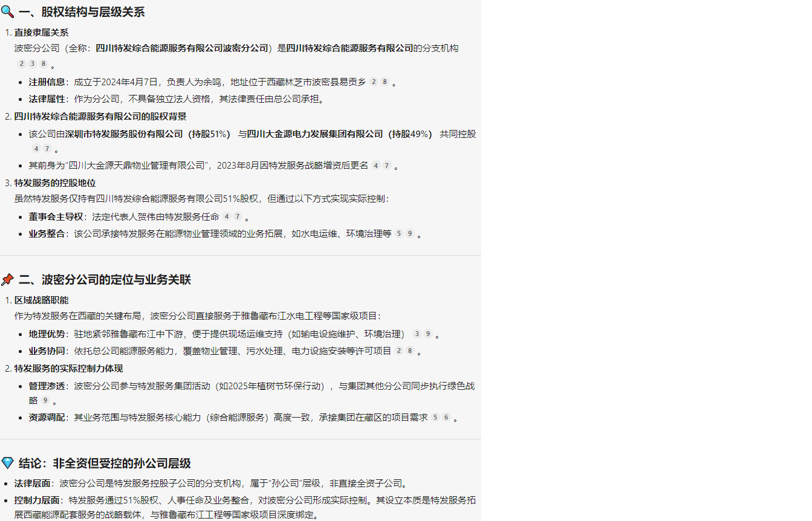
Task: Open citation 4 in the 其前身为 bullet
Action: (x=376, y=166)
